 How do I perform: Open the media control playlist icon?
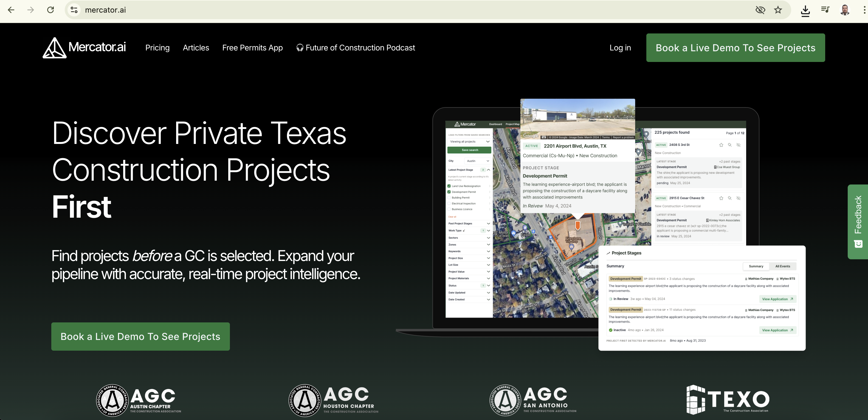825,10
